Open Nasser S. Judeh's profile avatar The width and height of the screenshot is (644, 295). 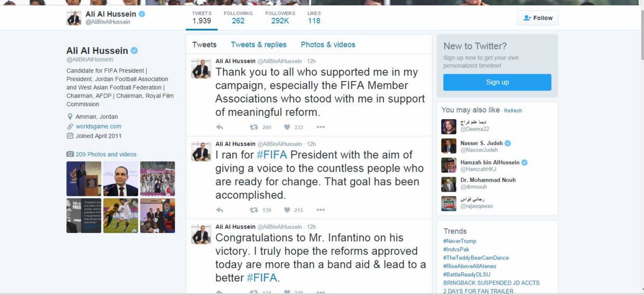448,146
